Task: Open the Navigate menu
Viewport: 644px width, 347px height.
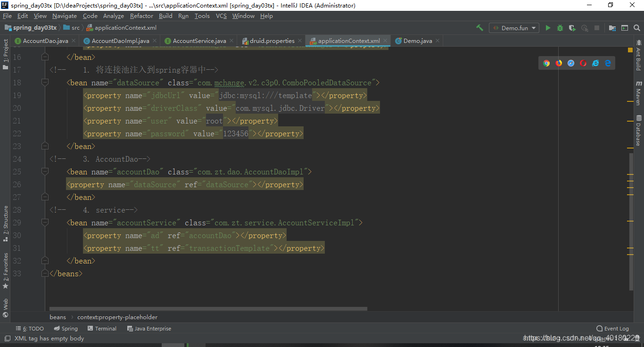Action: [65, 16]
